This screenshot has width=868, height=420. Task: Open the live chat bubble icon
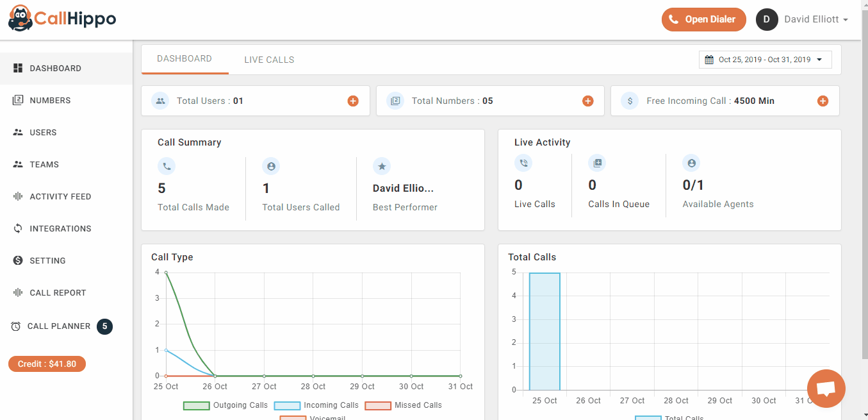[826, 389]
